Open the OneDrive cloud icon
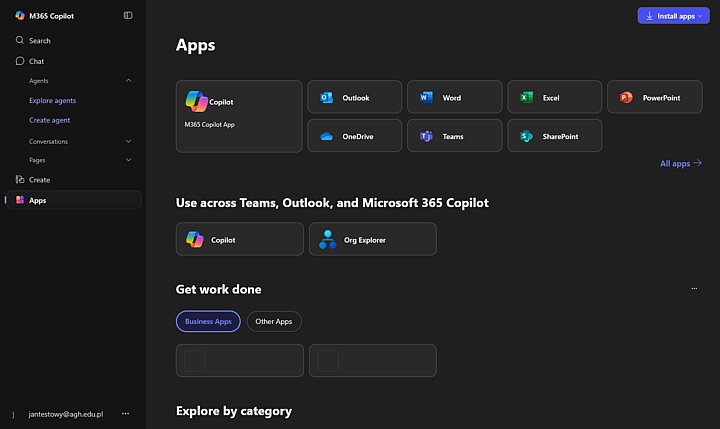The height and width of the screenshot is (429, 720). tap(326, 136)
